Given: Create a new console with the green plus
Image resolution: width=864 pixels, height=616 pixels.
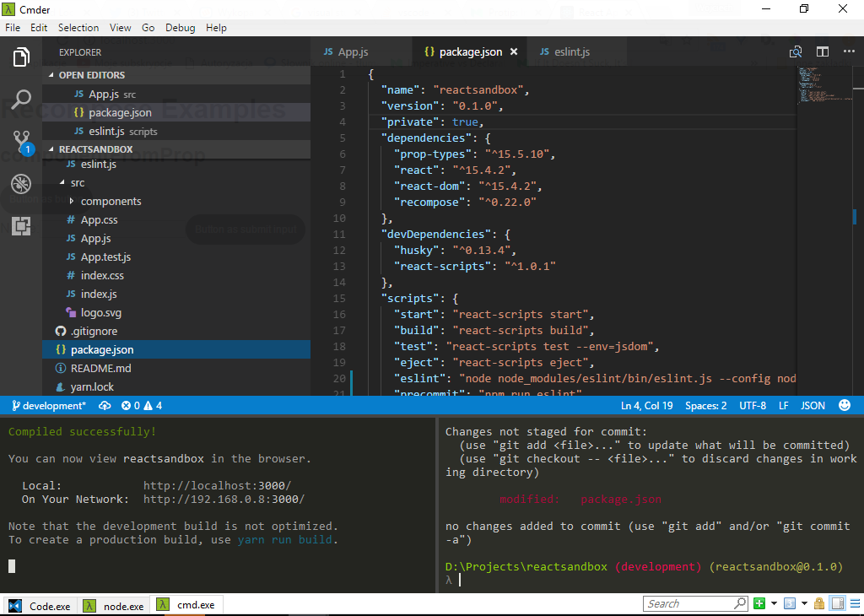Looking at the screenshot, I should click(x=759, y=603).
